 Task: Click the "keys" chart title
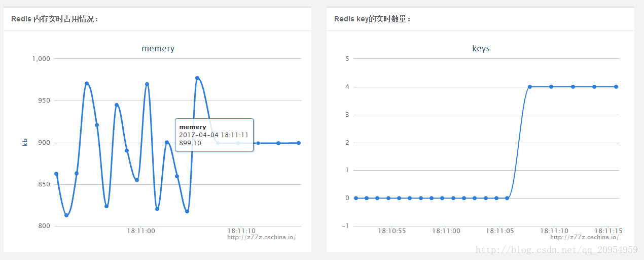(x=481, y=49)
